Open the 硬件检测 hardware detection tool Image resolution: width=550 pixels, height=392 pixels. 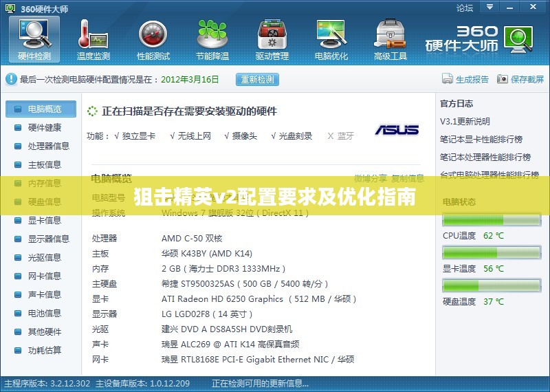click(34, 39)
